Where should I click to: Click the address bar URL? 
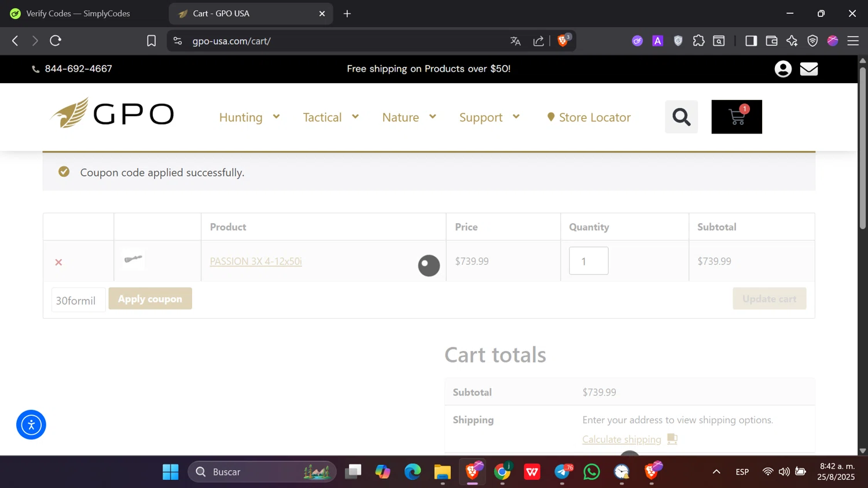[231, 41]
